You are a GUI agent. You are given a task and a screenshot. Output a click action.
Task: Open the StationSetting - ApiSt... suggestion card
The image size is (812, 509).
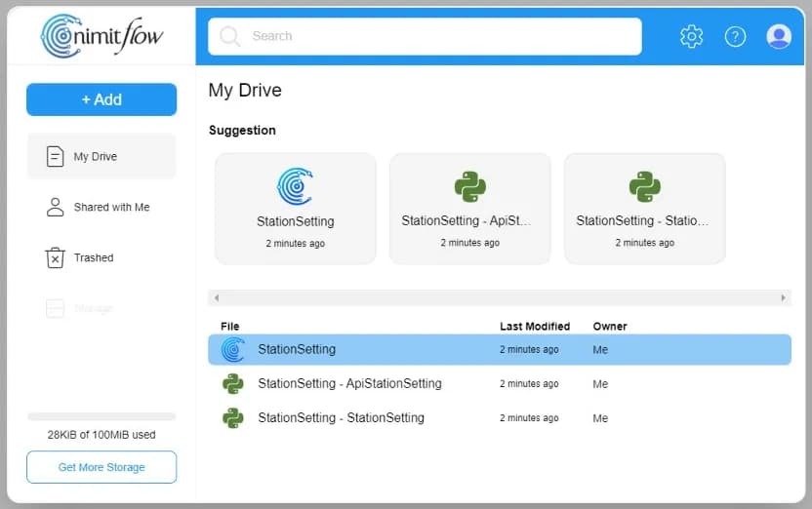[x=469, y=209]
